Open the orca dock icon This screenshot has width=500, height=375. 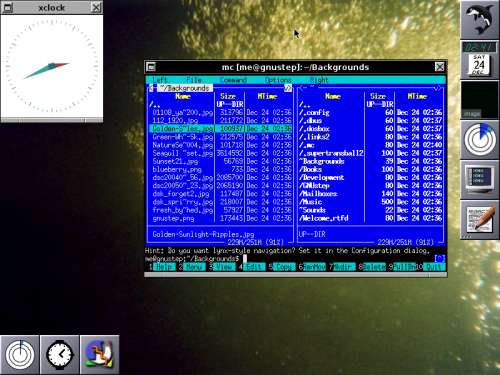(480, 19)
